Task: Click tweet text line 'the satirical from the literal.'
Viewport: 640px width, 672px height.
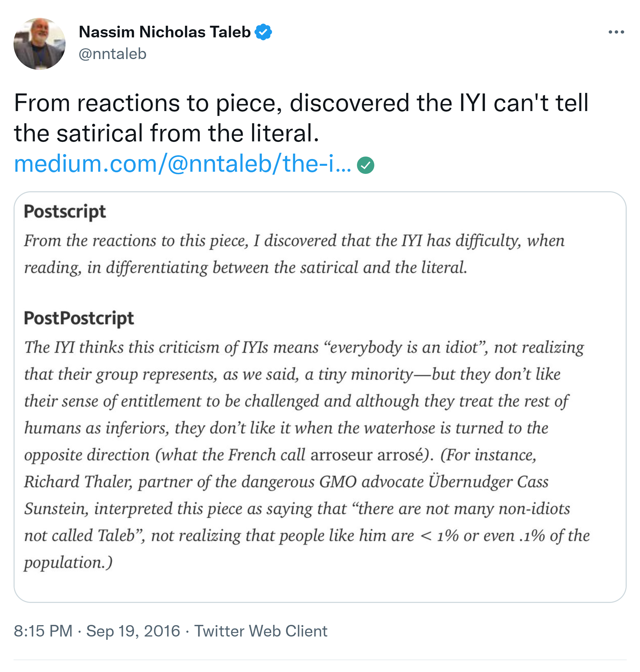Action: click(x=167, y=133)
